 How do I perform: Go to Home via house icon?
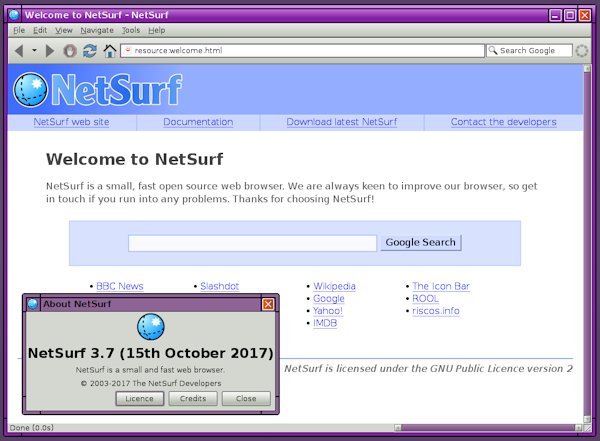point(110,50)
